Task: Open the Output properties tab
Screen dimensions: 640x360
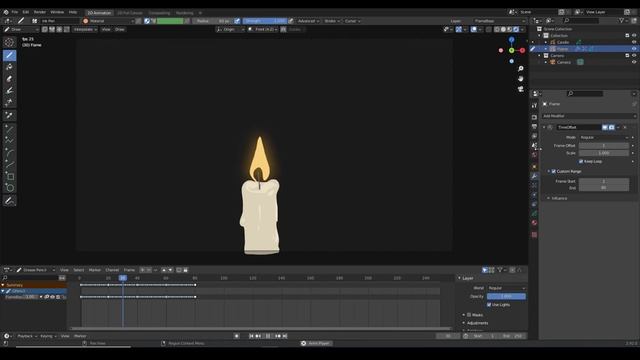Action: [534, 127]
